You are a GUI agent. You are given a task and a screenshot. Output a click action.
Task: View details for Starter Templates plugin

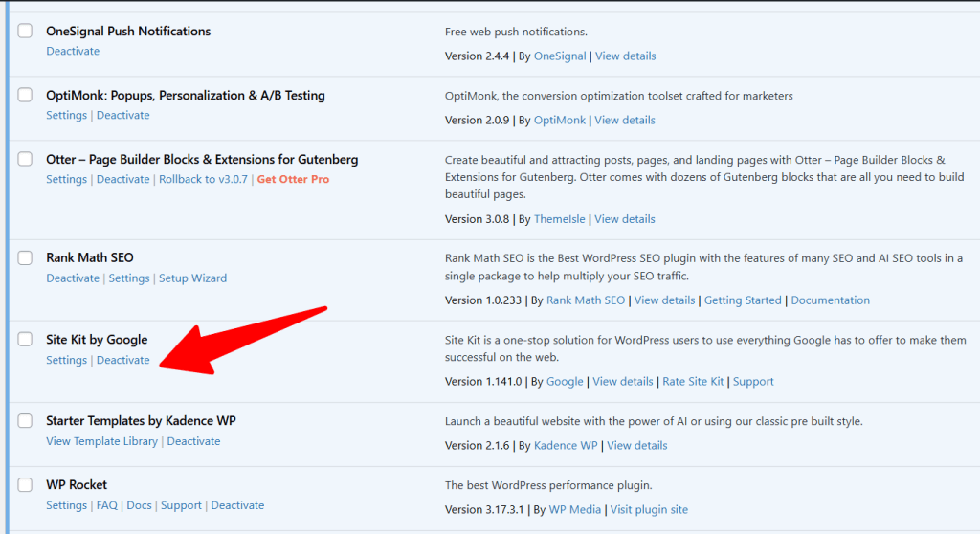(x=636, y=446)
